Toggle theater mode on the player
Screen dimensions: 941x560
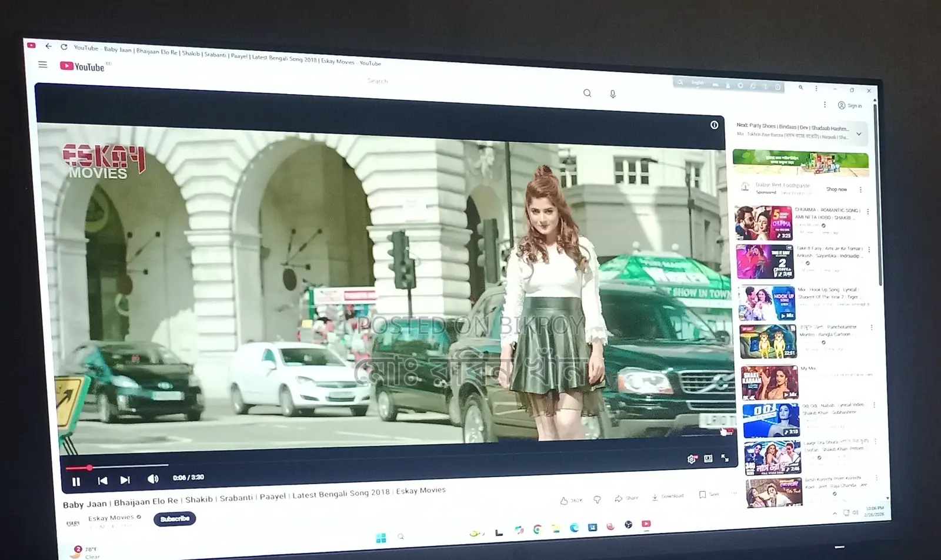(x=708, y=458)
